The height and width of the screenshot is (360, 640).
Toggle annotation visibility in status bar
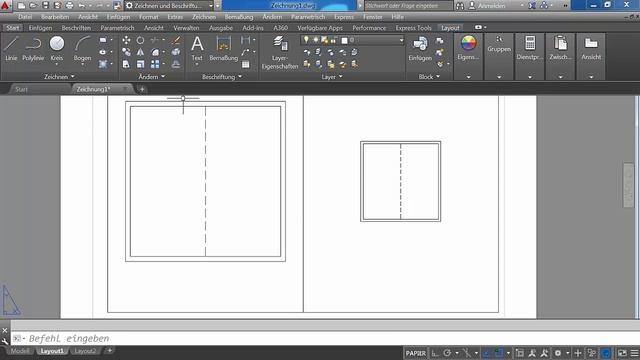coord(532,353)
